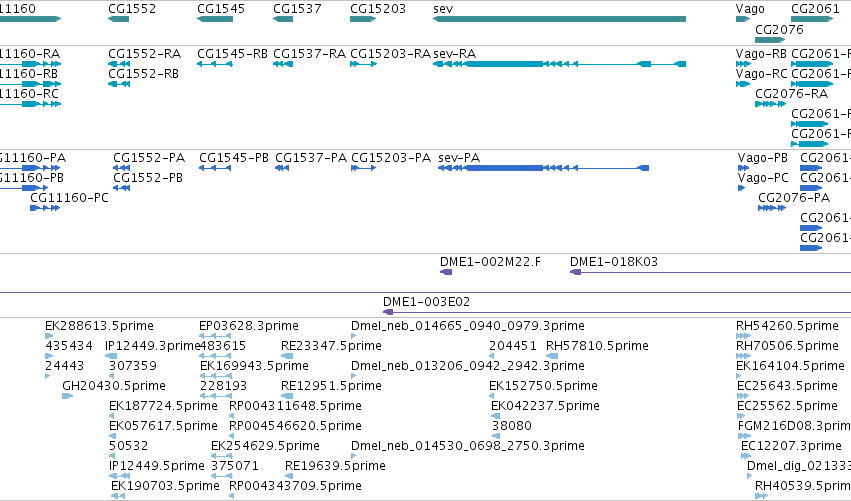Click EST EK254629.5prime
The image size is (851, 501).
tap(221, 456)
